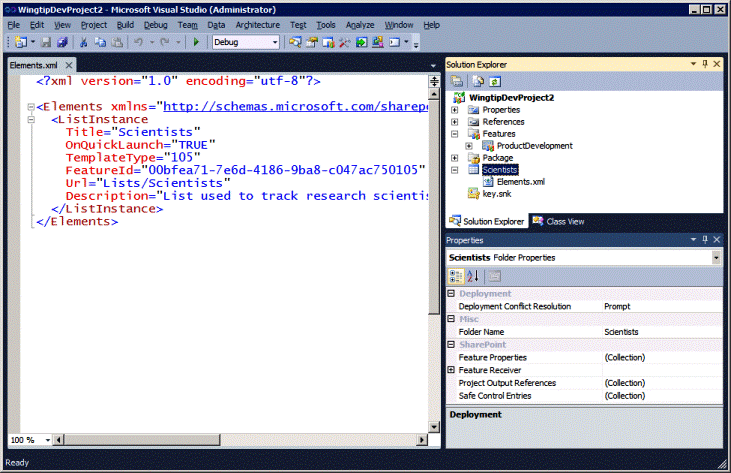
Task: Toggle the Properties panel auto-hide pin
Action: [705, 240]
